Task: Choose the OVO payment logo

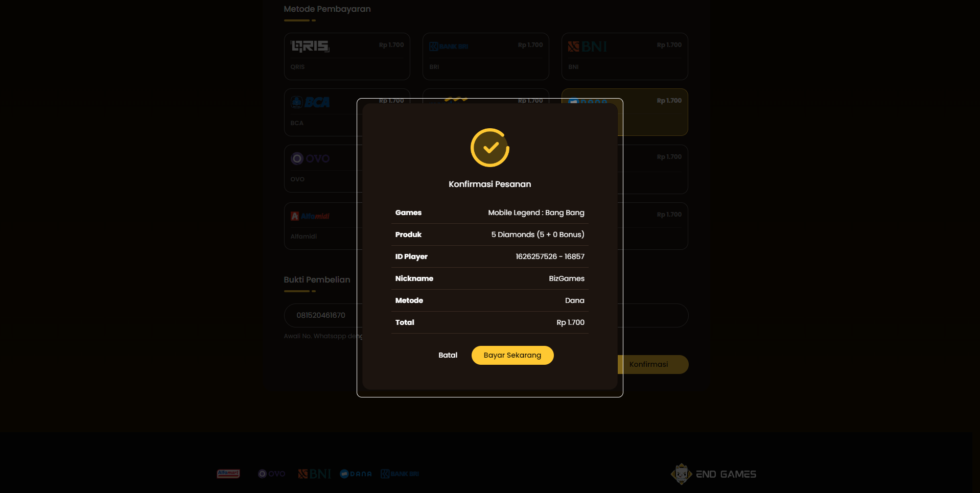Action: [310, 158]
